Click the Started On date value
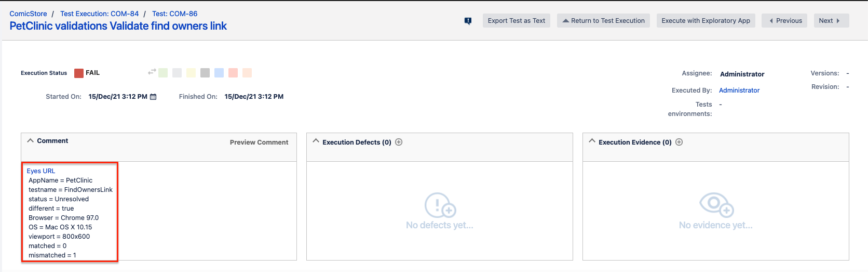868x272 pixels. tap(118, 97)
